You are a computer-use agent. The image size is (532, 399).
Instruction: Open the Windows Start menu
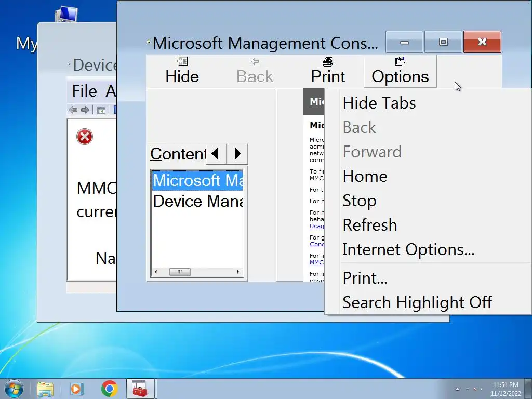click(x=14, y=389)
